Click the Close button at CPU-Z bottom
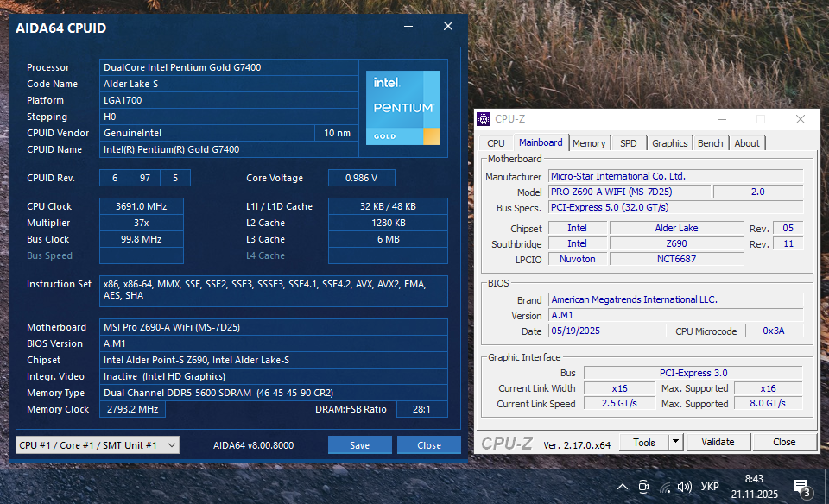This screenshot has width=829, height=504. (x=784, y=442)
